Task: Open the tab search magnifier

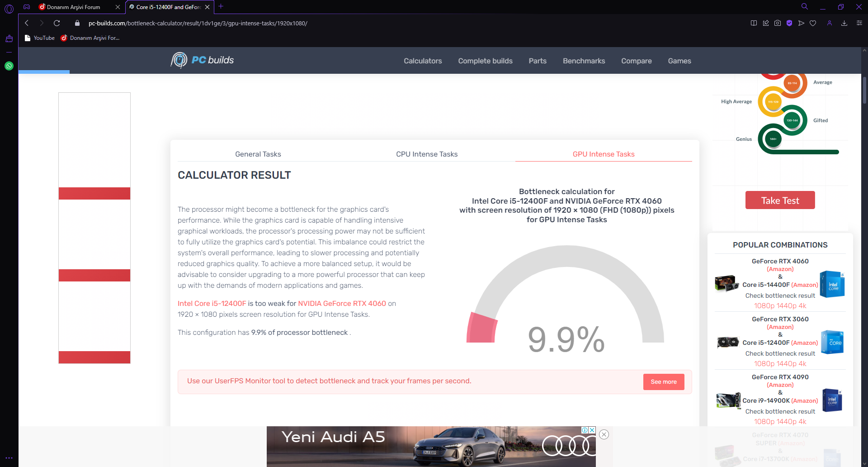Action: pos(805,7)
